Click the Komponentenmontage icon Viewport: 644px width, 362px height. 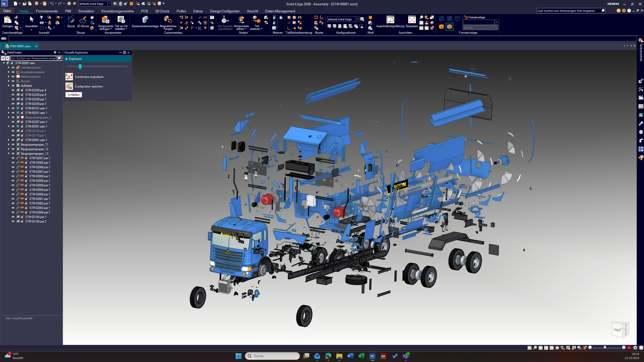145,20
